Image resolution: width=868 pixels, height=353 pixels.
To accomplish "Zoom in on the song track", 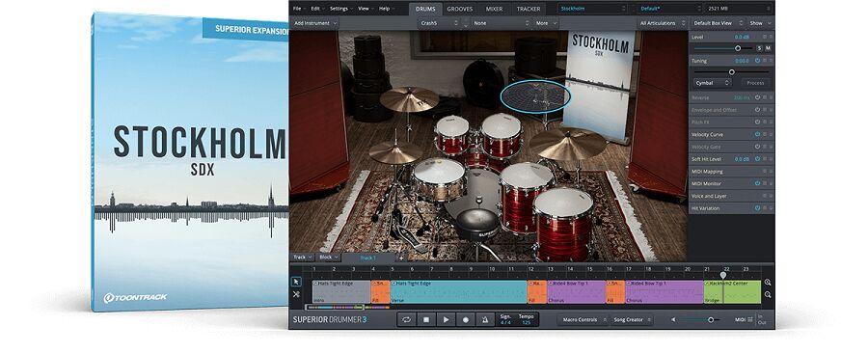I will coord(768,283).
